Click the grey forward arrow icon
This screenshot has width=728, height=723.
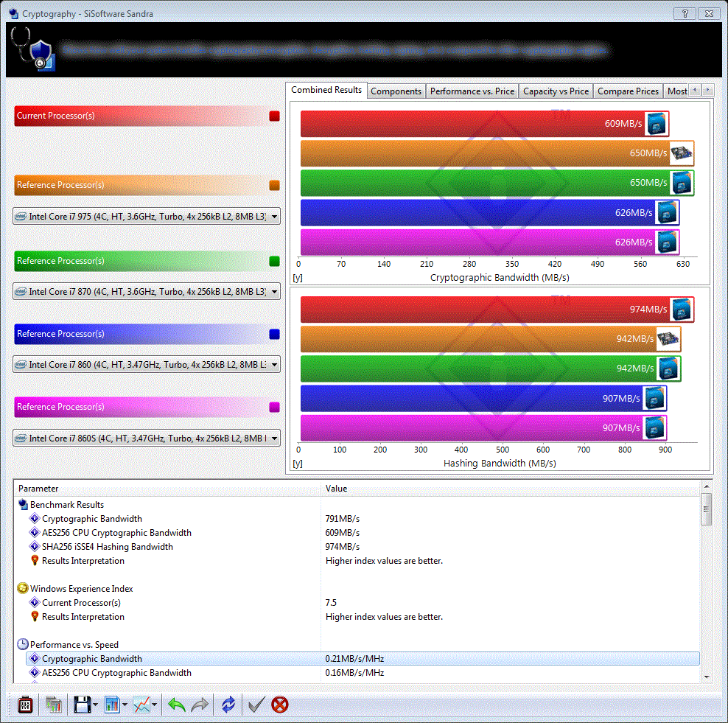click(200, 705)
